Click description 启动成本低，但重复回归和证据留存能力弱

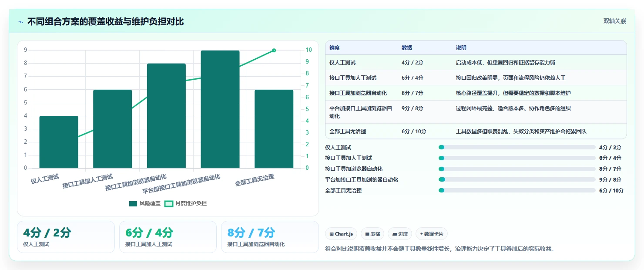[x=506, y=63]
